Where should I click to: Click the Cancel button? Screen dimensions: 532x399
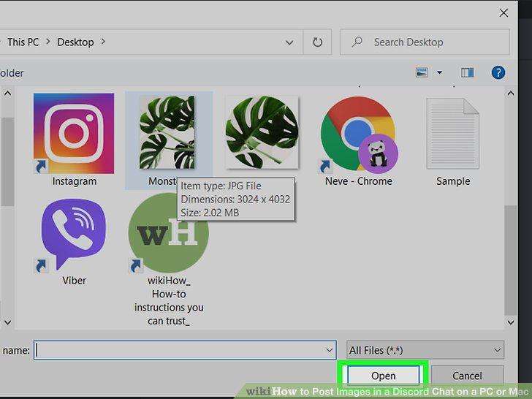tap(467, 376)
